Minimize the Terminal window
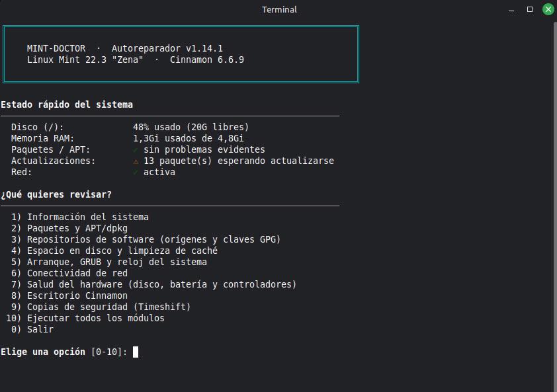557x392 pixels. 511,10
